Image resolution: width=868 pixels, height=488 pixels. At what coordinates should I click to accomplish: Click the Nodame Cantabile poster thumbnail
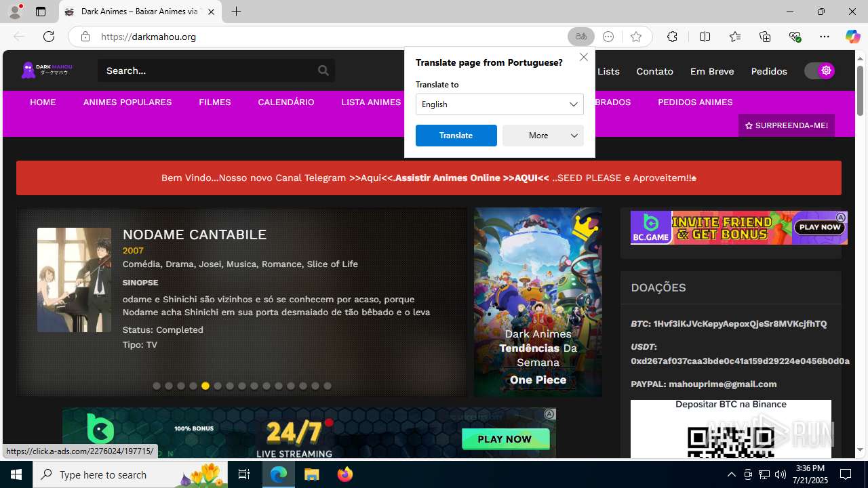[74, 280]
